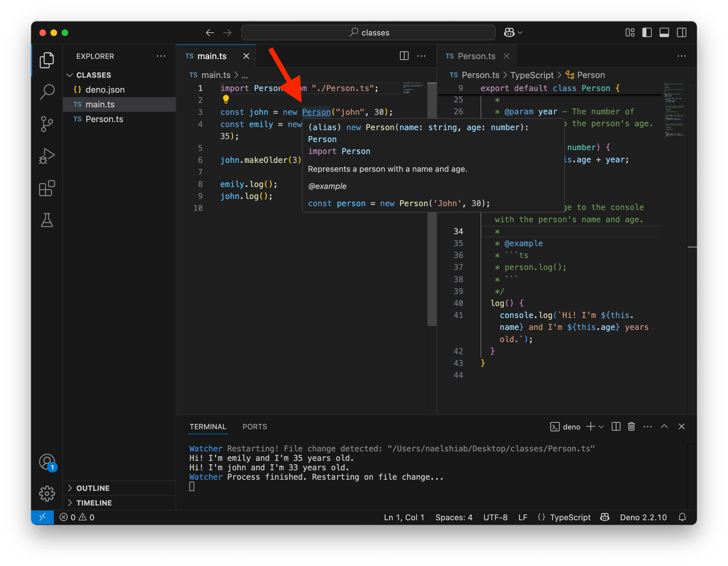The width and height of the screenshot is (728, 566).
Task: Open the Accounts menu icon
Action: click(47, 462)
